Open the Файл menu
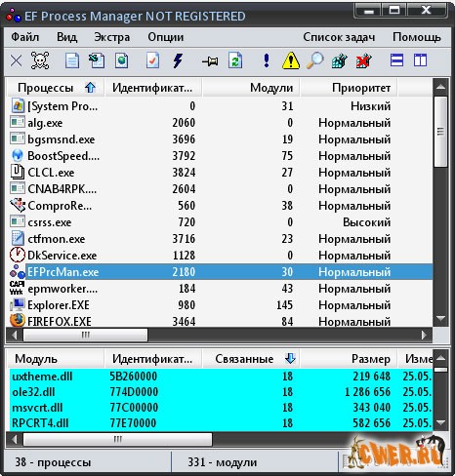 coord(25,37)
